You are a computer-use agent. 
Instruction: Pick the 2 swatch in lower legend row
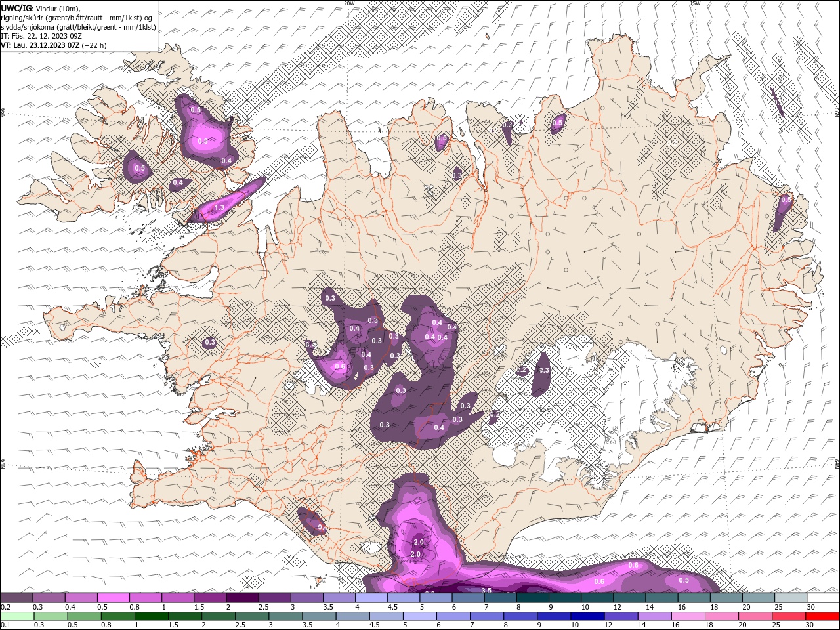tap(218, 616)
